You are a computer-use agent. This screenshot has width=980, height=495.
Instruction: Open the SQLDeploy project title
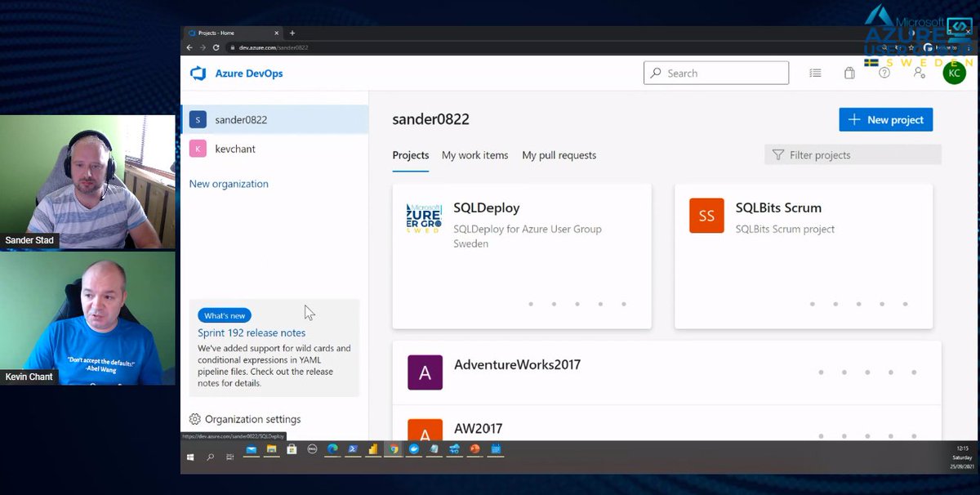487,207
